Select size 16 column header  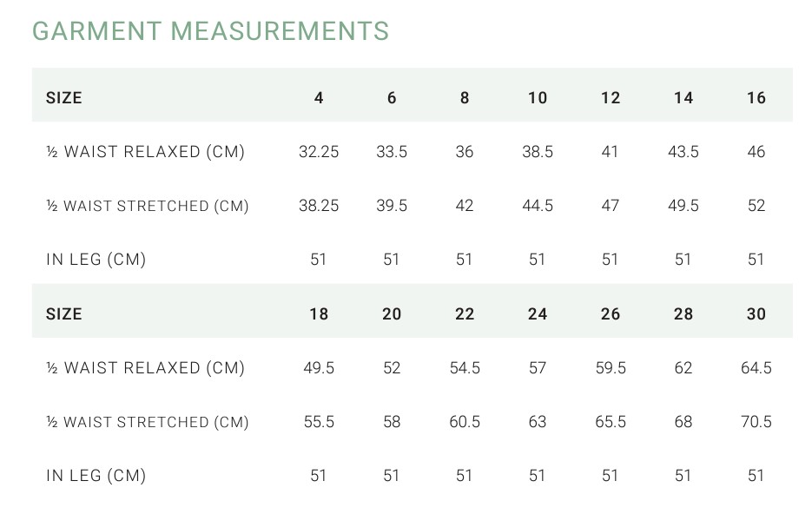[x=756, y=98]
